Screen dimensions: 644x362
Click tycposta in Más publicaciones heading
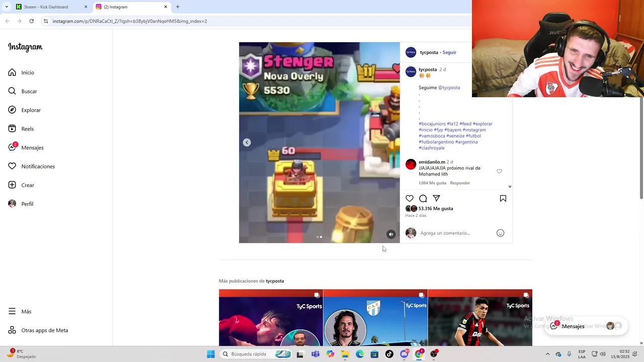click(275, 281)
